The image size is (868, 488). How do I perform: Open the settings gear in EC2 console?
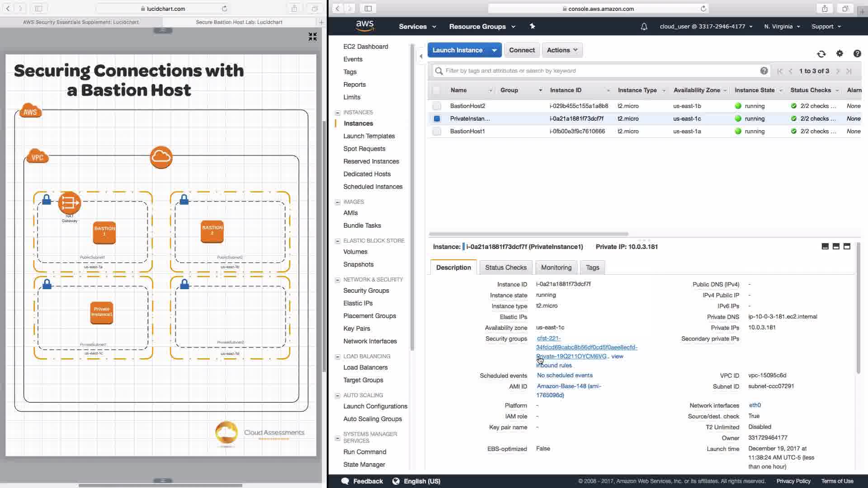coord(840,53)
